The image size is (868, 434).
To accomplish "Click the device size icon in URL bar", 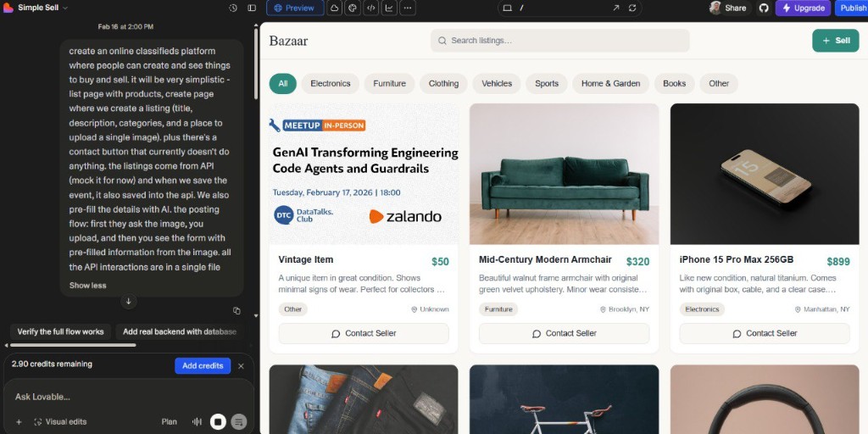I will coord(507,8).
